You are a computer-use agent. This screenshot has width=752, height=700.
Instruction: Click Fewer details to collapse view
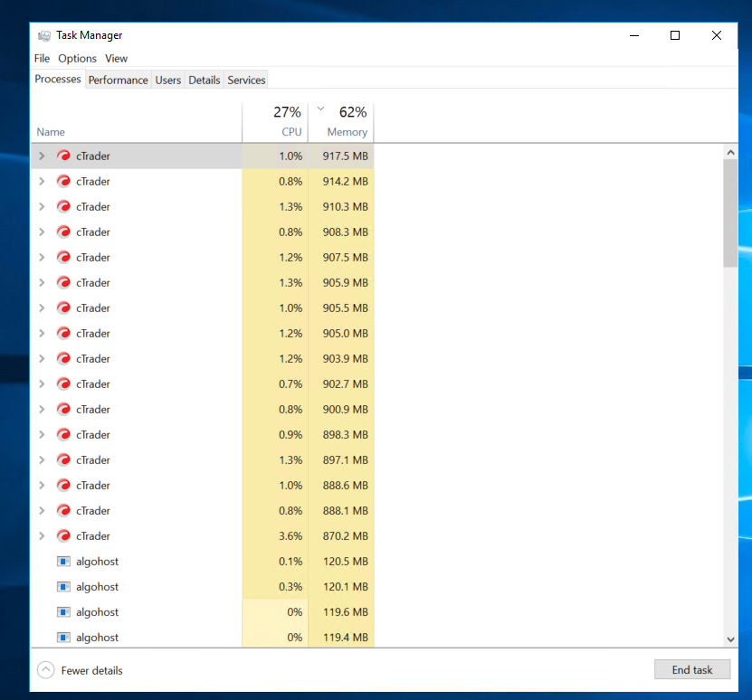click(80, 670)
